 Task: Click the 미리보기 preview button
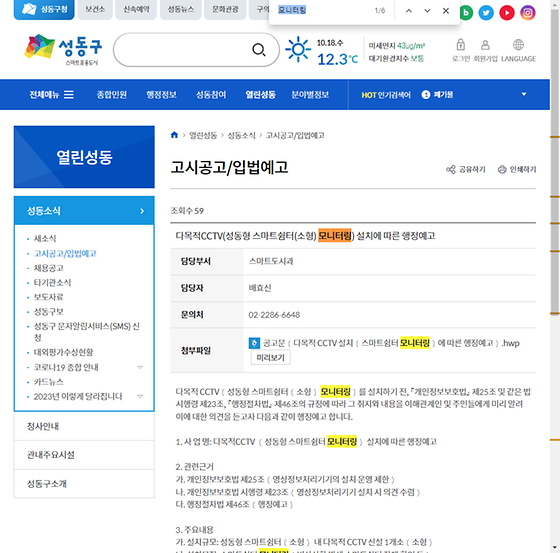pos(270,358)
